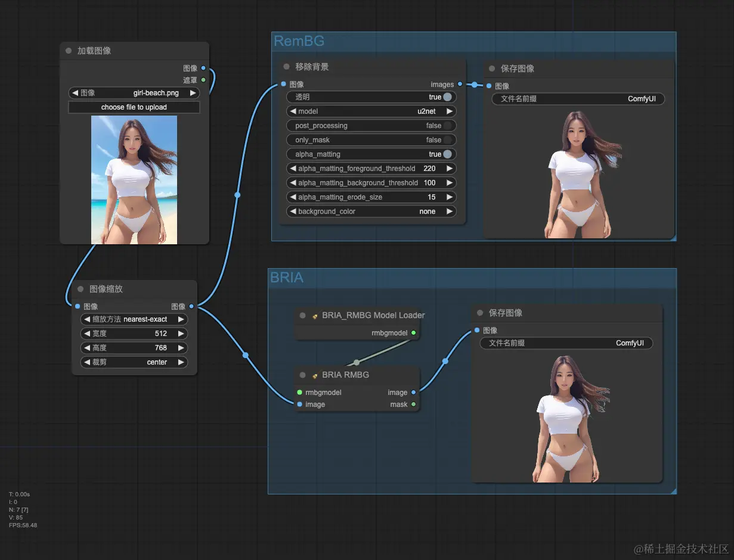The width and height of the screenshot is (734, 560).
Task: Collapse the BRIA_RMBG Model Loader node via title dot
Action: [303, 315]
